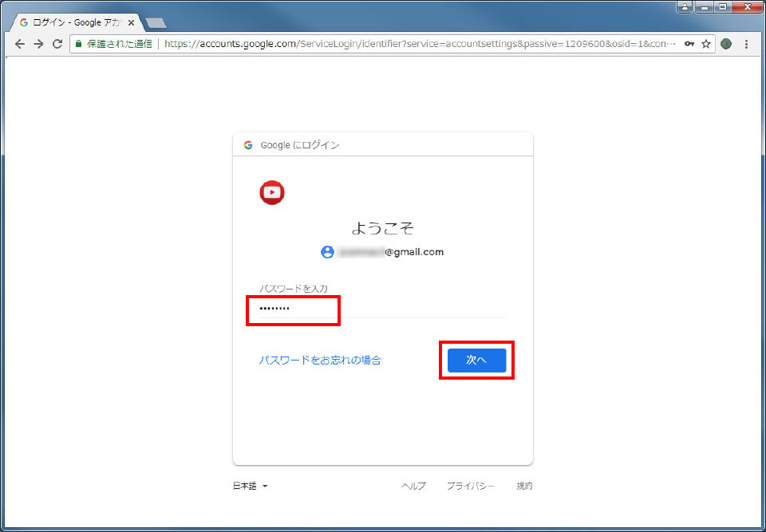Open a new tab with the blank tab button
This screenshot has height=532, width=766.
[156, 23]
